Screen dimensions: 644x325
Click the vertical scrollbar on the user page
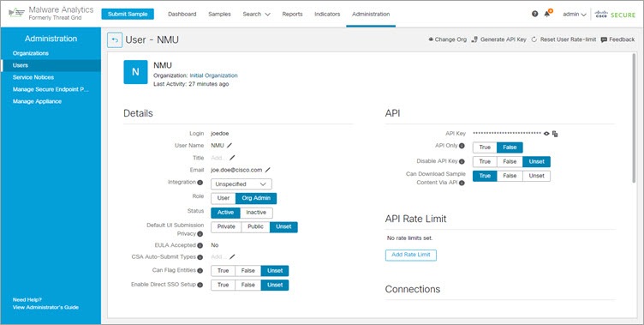pos(634,119)
